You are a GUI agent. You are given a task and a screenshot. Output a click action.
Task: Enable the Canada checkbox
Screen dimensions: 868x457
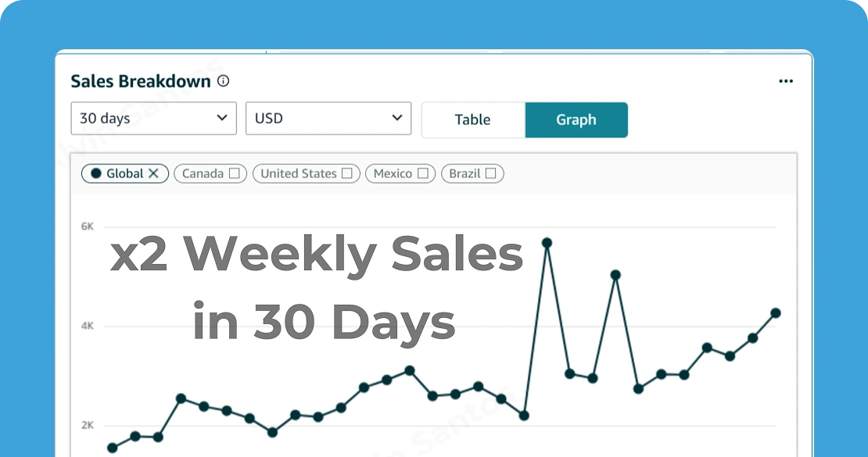tap(234, 173)
